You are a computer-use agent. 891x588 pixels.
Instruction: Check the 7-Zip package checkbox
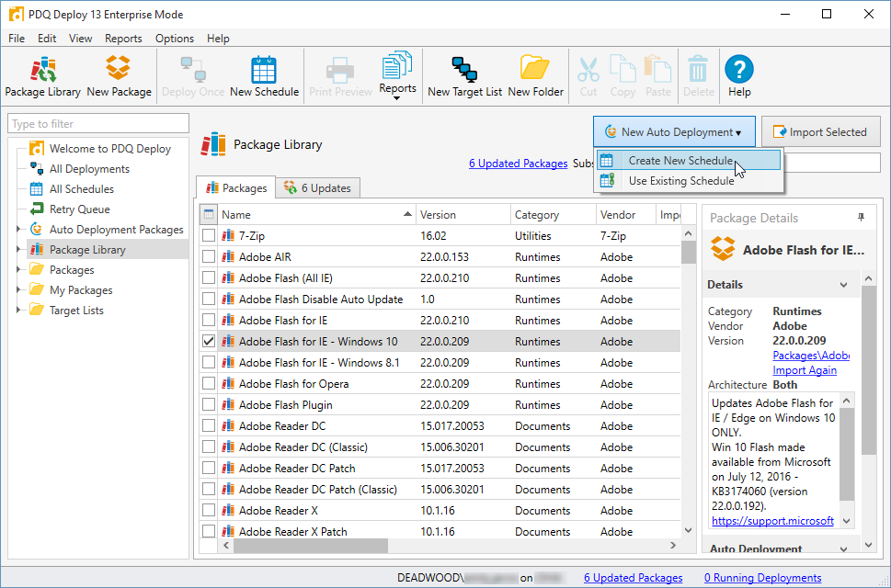pos(209,236)
